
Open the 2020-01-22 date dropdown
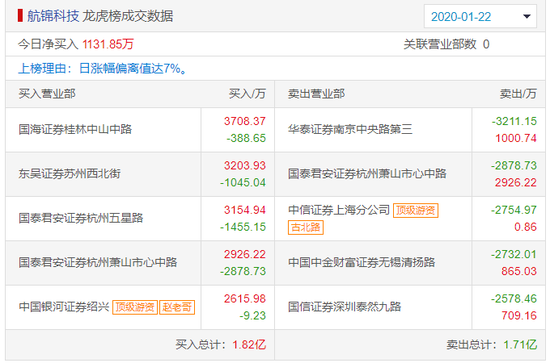click(x=480, y=16)
